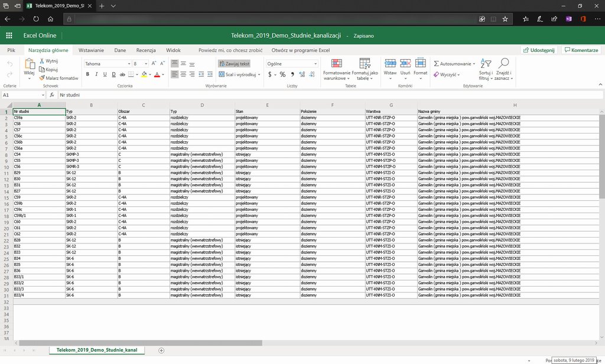The image size is (605, 364).
Task: Apply strikethrough formatting to the cell
Action: click(122, 74)
